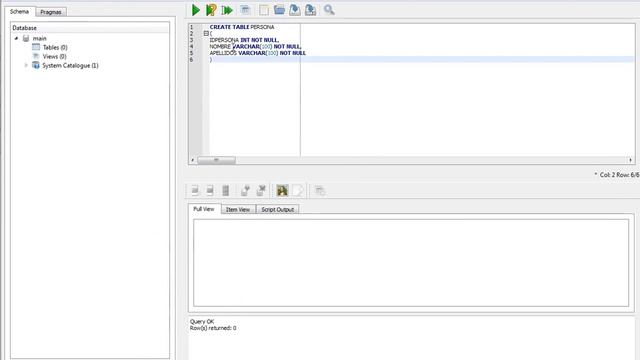Open an SQL script via blue folder icon

280,10
